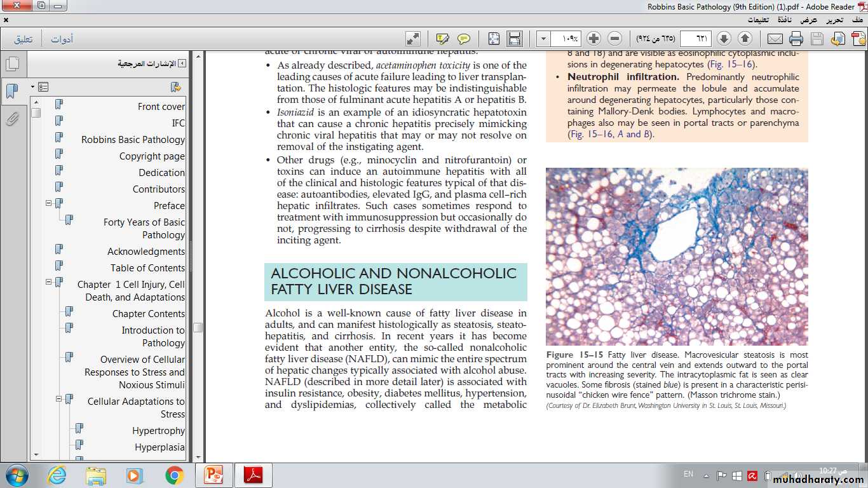
Task: Open the ملف (File) menu
Action: click(x=857, y=20)
